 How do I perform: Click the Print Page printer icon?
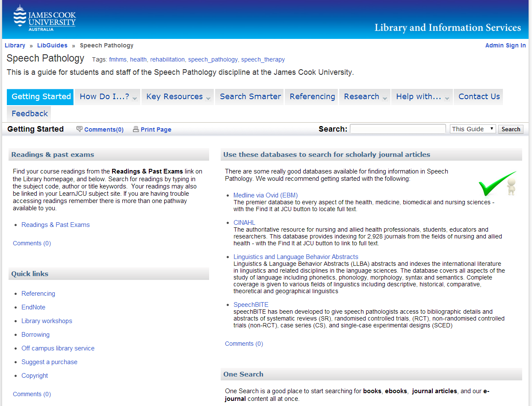pos(136,129)
